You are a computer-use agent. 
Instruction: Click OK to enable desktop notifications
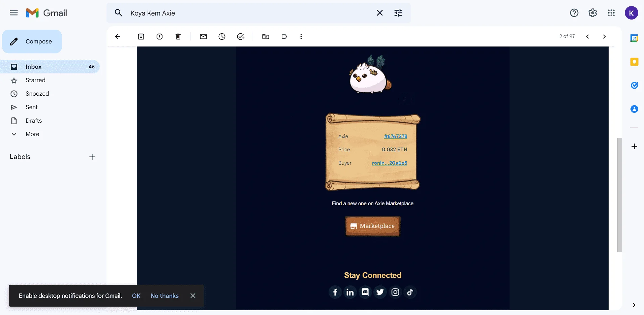point(136,296)
